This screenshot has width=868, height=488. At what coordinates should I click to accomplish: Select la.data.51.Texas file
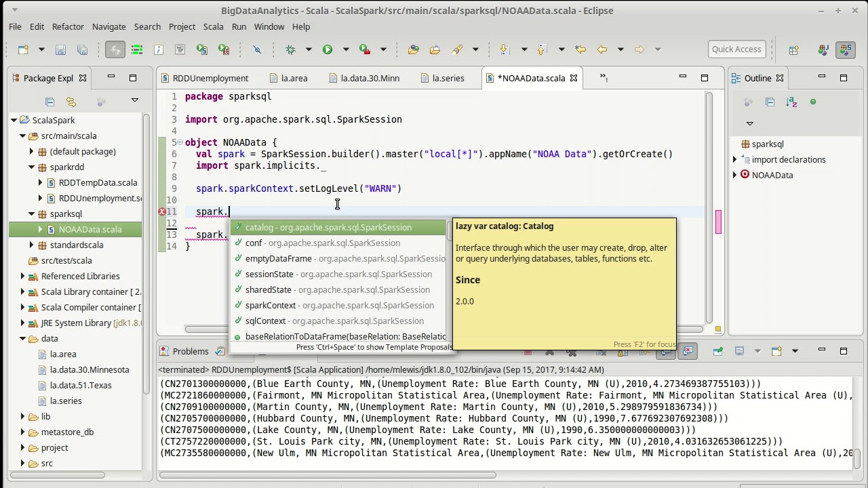(80, 386)
